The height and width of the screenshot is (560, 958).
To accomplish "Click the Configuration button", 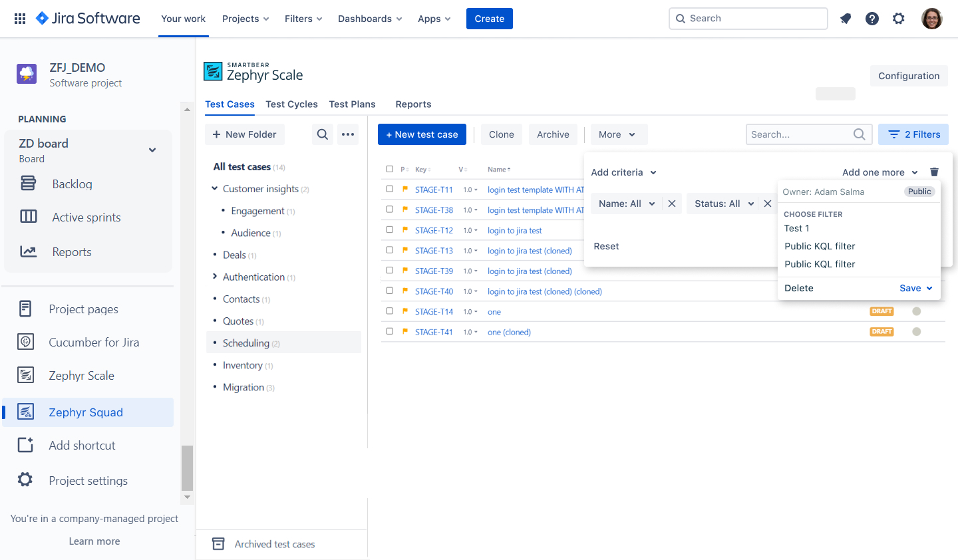I will click(909, 76).
